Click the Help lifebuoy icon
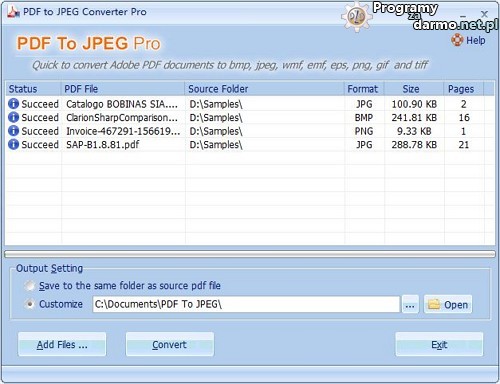 click(x=457, y=40)
